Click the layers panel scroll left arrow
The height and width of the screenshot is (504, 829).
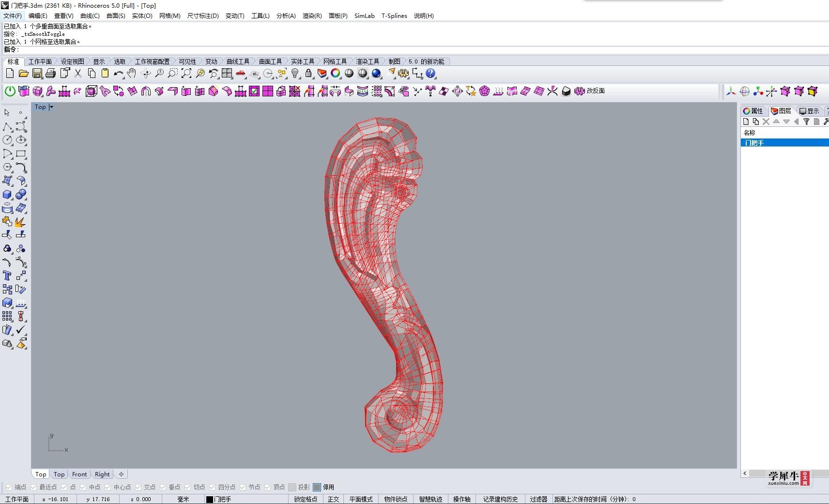745,473
